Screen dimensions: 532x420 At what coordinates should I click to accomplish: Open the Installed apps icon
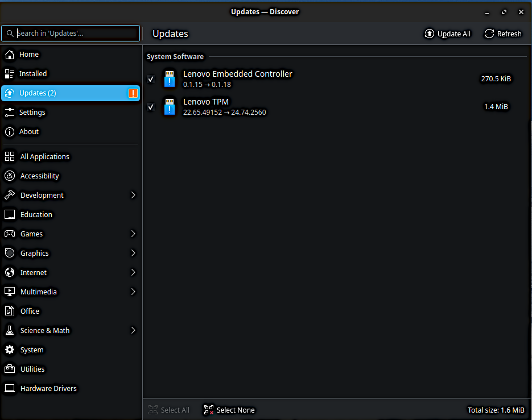[10, 74]
